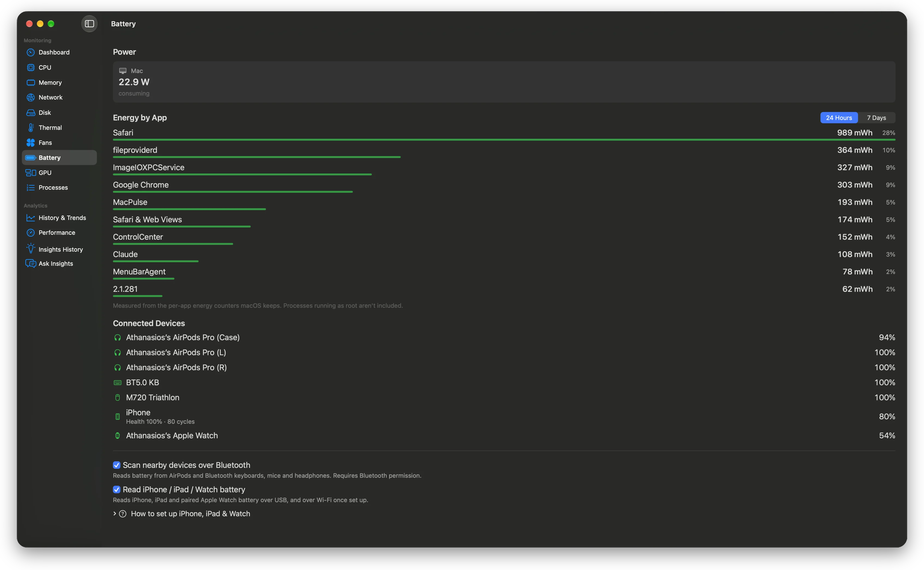Select the CPU chip icon

point(31,67)
